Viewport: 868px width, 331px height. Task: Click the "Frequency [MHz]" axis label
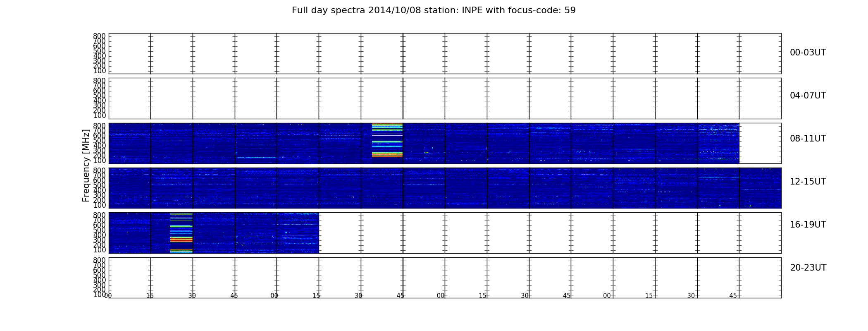click(86, 165)
